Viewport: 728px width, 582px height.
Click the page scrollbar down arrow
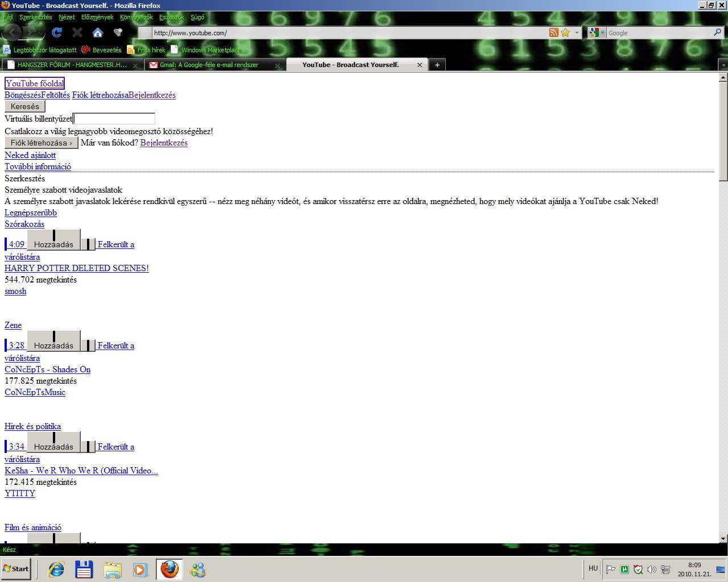point(723,538)
